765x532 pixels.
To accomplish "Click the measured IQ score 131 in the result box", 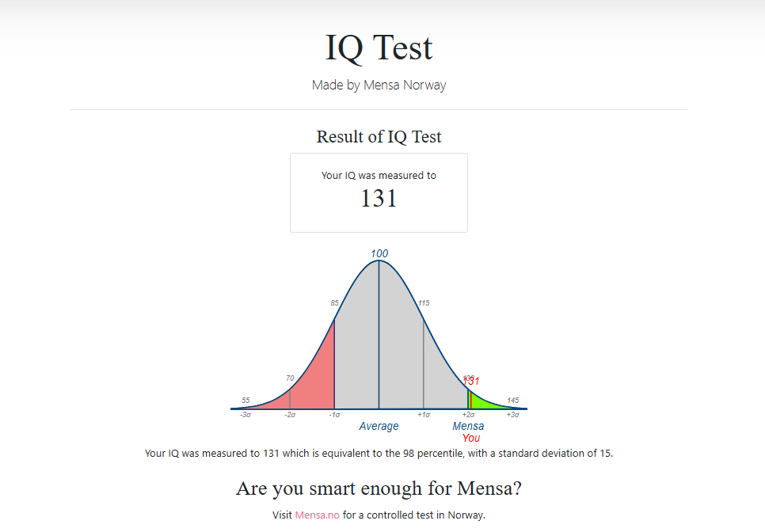I will tap(379, 198).
